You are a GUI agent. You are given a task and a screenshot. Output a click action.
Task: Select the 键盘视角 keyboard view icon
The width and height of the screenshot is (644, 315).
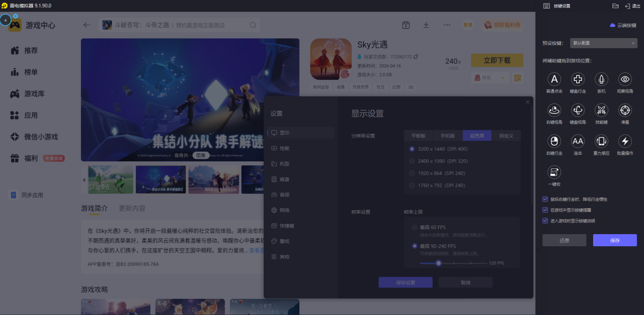(578, 110)
